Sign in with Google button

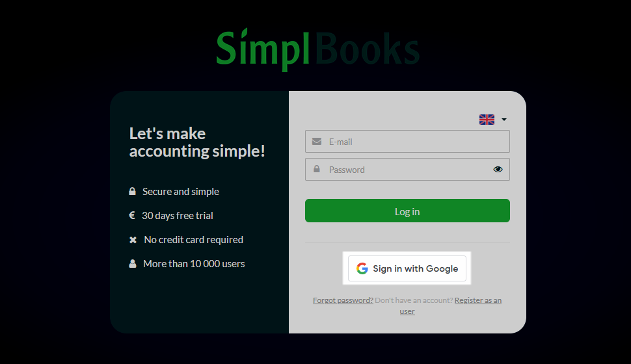(407, 268)
